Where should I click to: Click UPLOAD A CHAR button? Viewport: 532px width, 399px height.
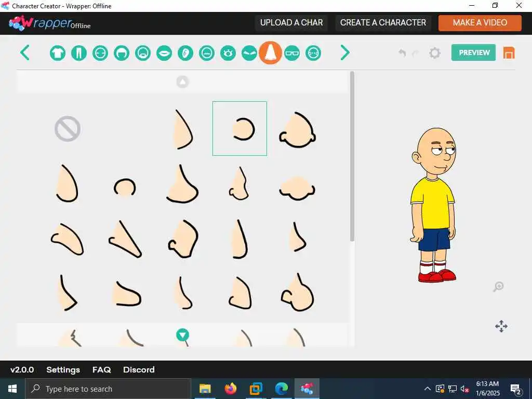click(291, 23)
